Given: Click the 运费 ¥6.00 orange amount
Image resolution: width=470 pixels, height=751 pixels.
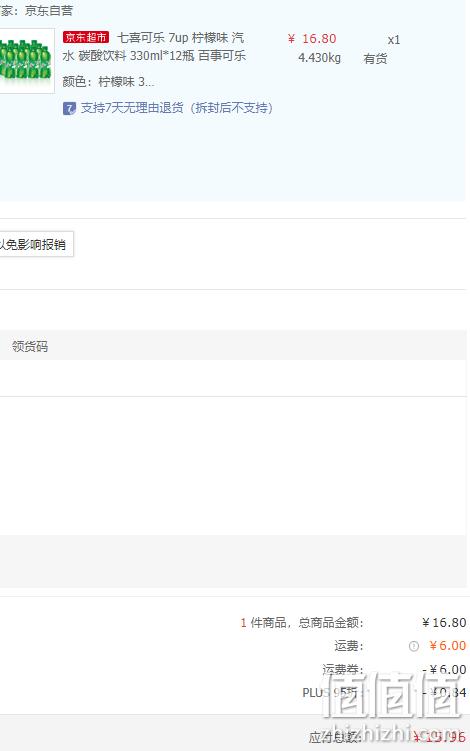Looking at the screenshot, I should 447,646.
